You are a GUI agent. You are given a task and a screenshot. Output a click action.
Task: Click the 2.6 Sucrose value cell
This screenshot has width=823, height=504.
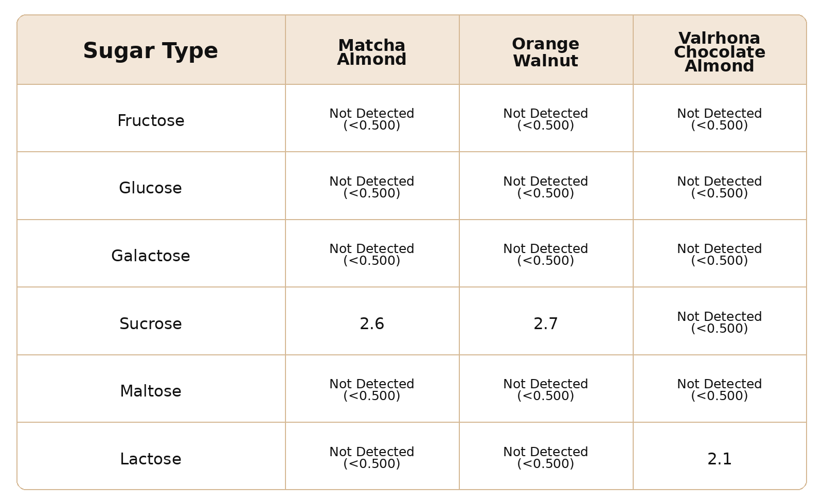(372, 324)
